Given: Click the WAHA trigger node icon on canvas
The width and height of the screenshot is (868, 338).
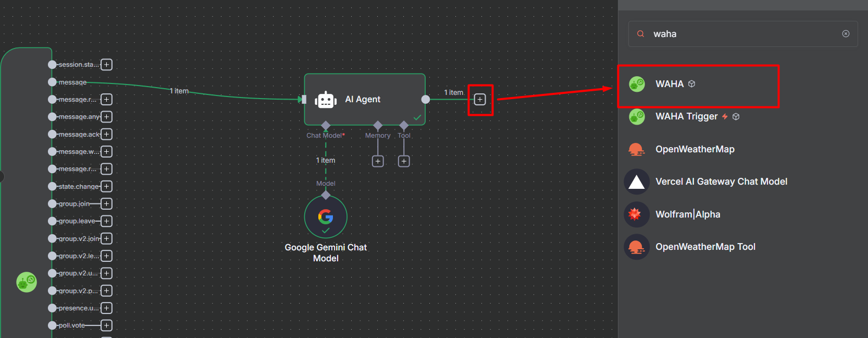Looking at the screenshot, I should point(27,282).
